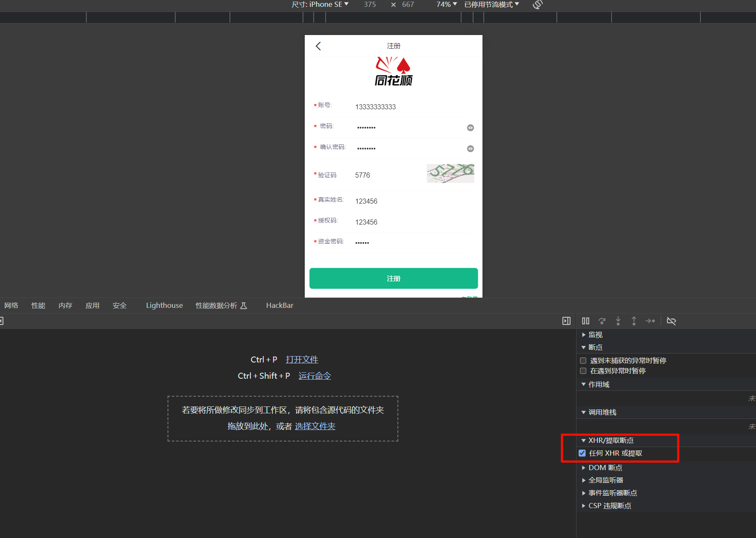
Task: Click the 667 height field
Action: click(408, 4)
